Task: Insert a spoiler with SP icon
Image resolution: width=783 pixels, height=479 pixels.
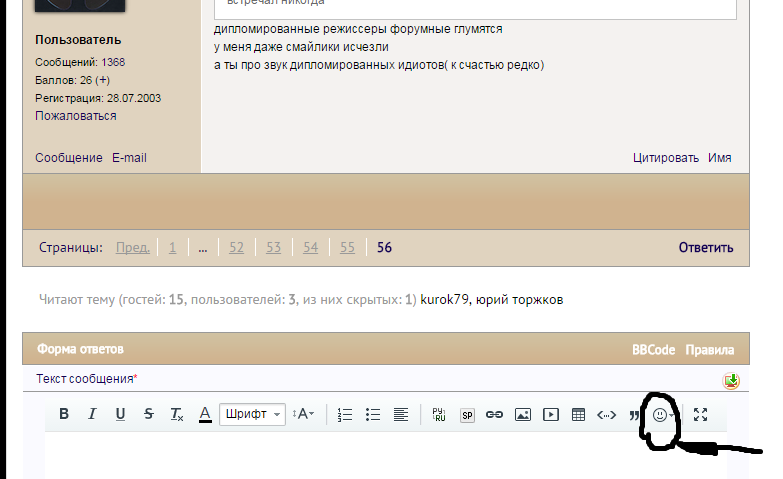Action: (x=467, y=414)
